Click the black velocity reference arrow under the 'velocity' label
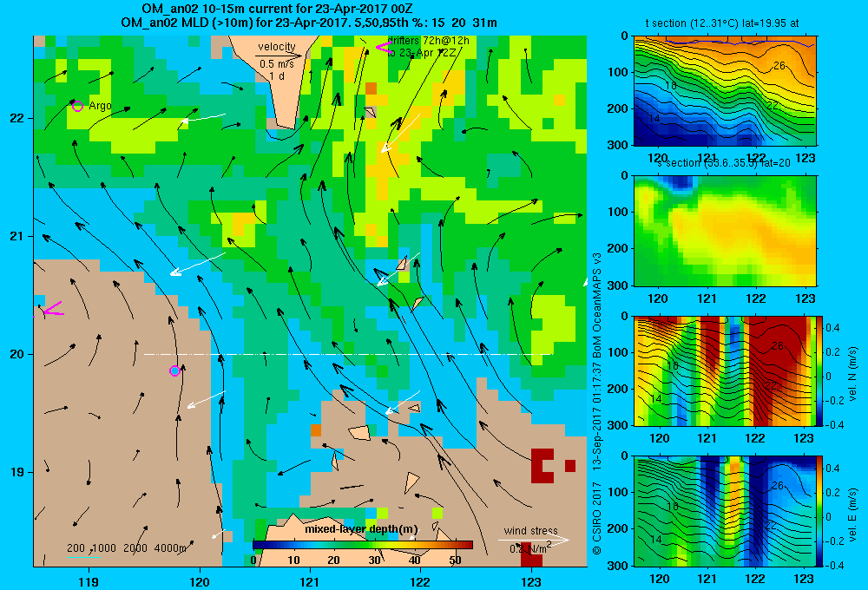The image size is (868, 590). coord(279,56)
